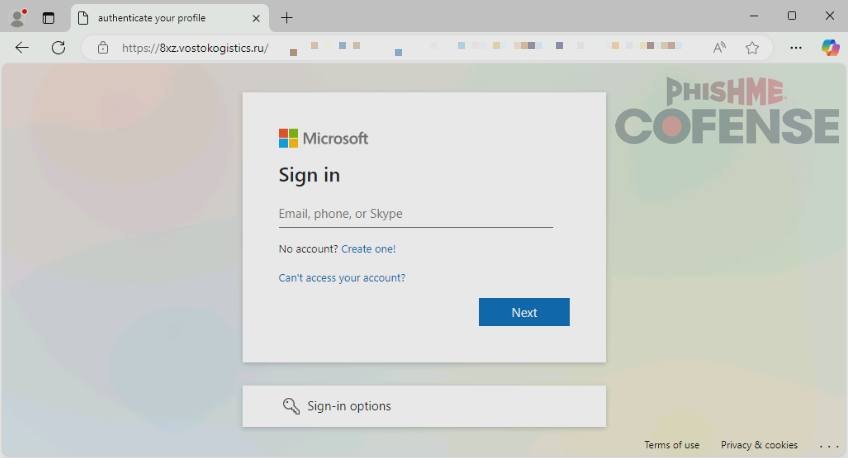The height and width of the screenshot is (458, 848).
Task: Open the Privacy & cookies link
Action: tap(759, 445)
